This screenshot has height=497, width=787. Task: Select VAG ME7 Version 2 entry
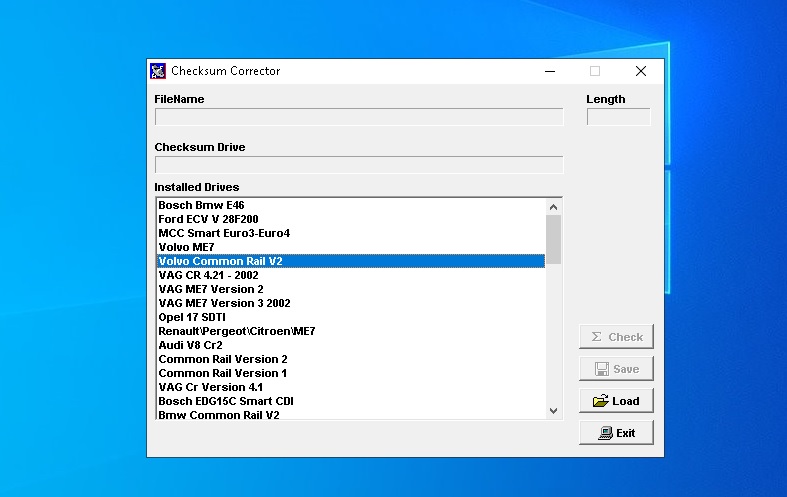tap(211, 289)
